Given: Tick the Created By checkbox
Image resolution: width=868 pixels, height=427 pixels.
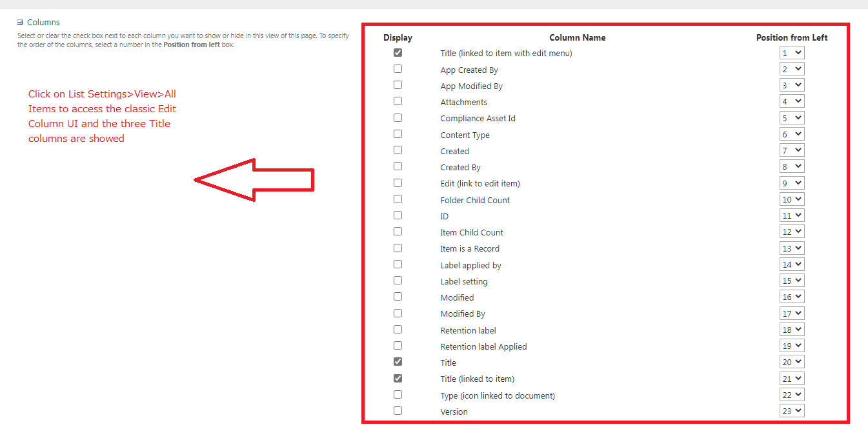Looking at the screenshot, I should tap(398, 166).
